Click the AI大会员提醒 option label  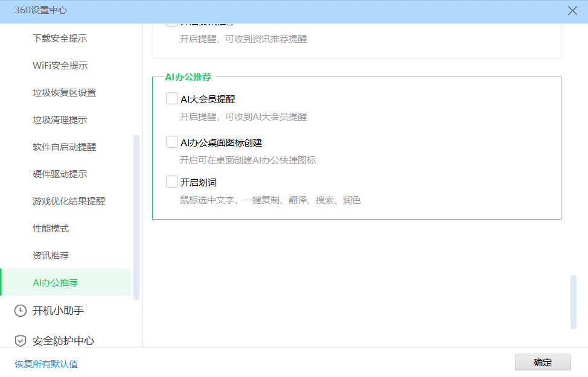[208, 100]
